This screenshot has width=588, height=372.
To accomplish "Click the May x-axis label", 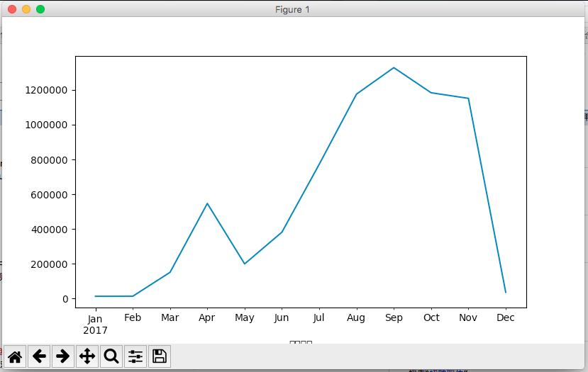I will [x=245, y=318].
